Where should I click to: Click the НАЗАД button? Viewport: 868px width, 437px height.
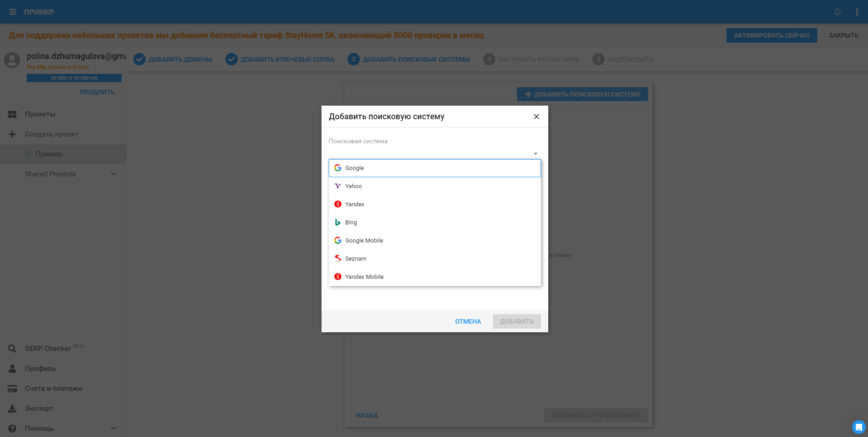point(367,415)
